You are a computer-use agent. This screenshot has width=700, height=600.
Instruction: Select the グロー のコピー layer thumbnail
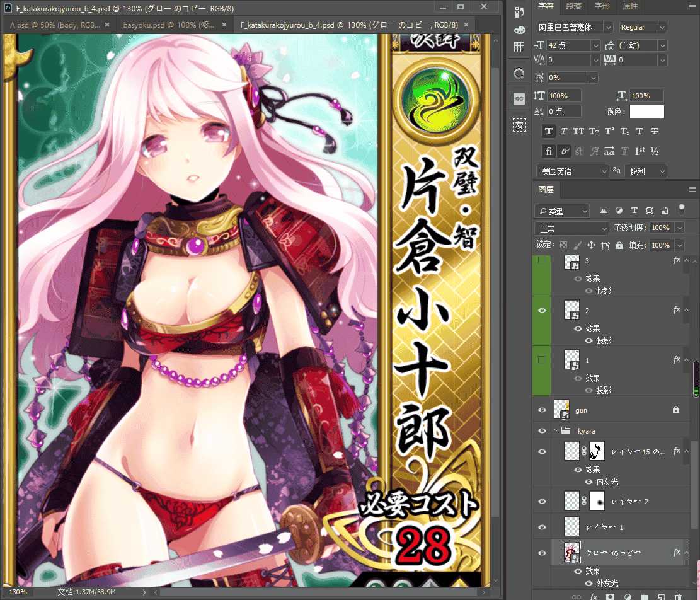coord(571,552)
